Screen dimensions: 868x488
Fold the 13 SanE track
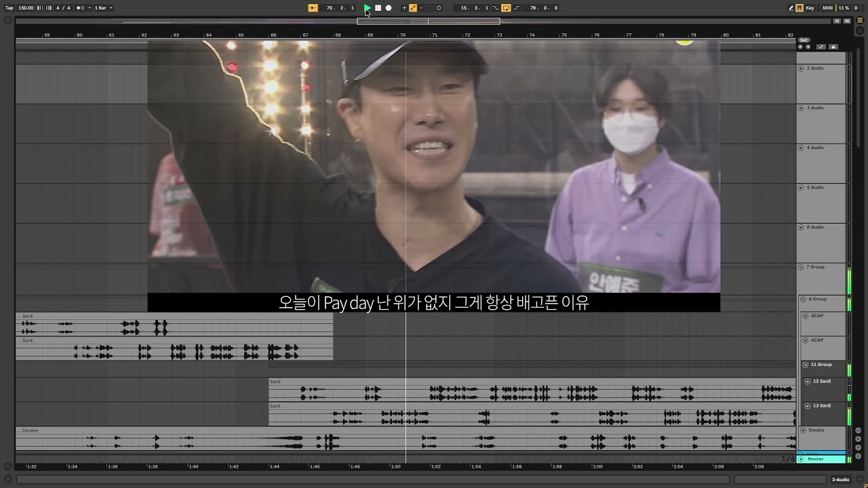tap(808, 406)
